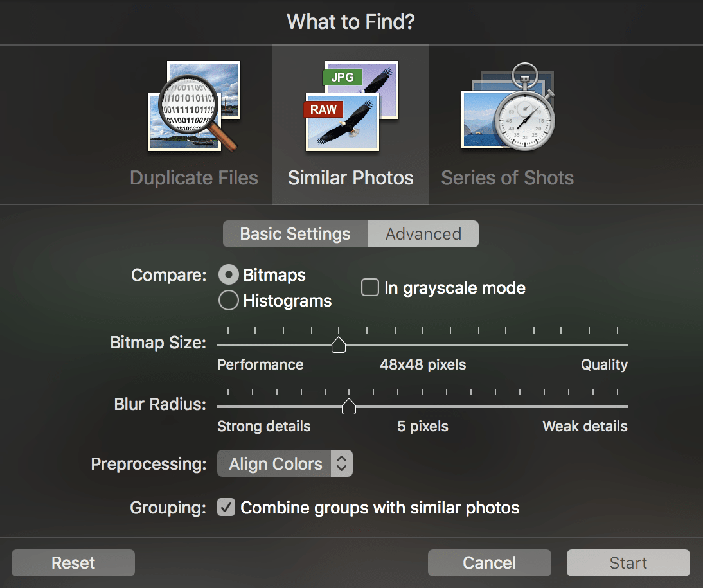
Task: Click the Duplicate Files magnifier icon
Action: (194, 107)
